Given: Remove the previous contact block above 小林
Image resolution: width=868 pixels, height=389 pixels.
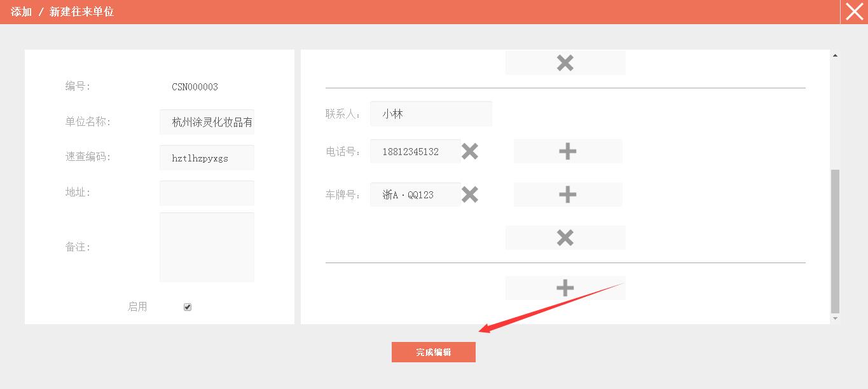Looking at the screenshot, I should [565, 63].
